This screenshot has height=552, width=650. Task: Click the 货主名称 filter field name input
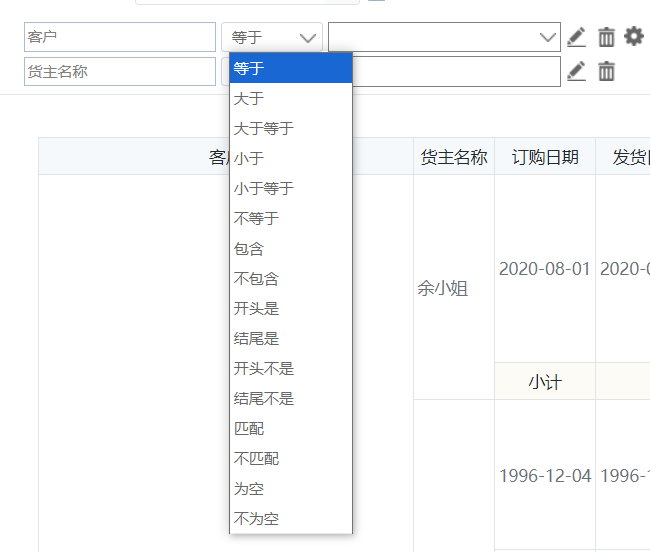click(119, 71)
